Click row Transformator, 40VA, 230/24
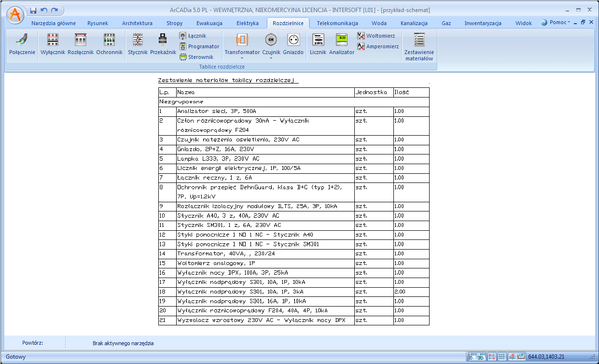 (293, 254)
